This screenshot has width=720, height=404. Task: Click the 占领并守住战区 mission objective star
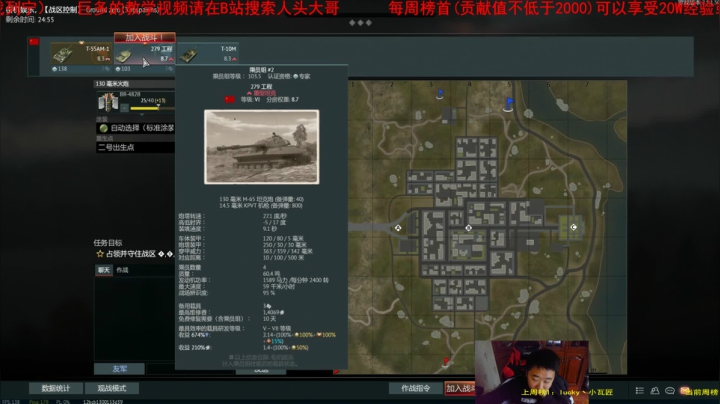click(100, 254)
